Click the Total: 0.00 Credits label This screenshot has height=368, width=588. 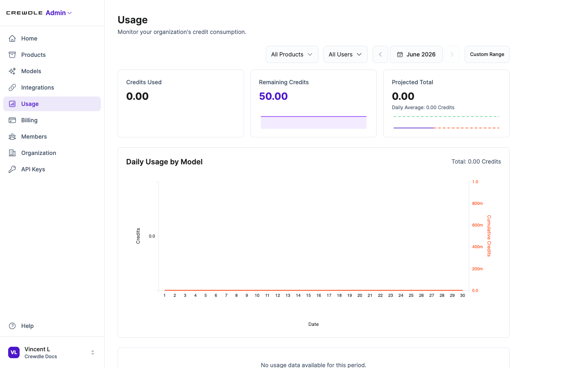point(476,162)
